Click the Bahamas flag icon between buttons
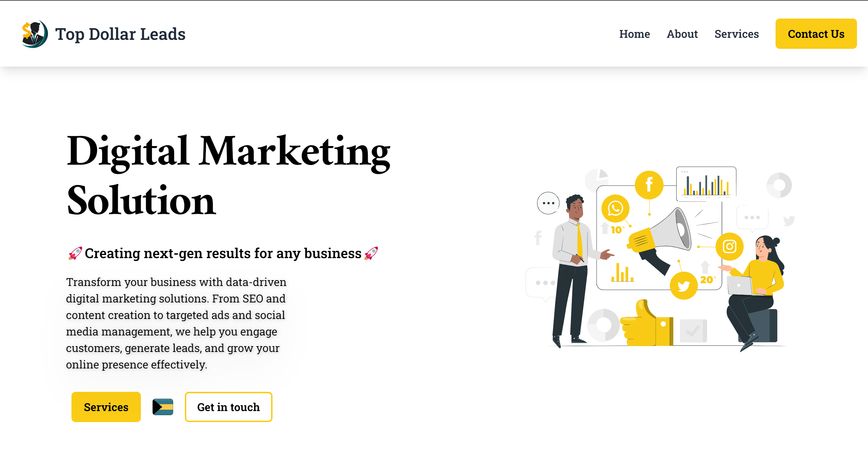Screen dimensions: 868x464 163,407
